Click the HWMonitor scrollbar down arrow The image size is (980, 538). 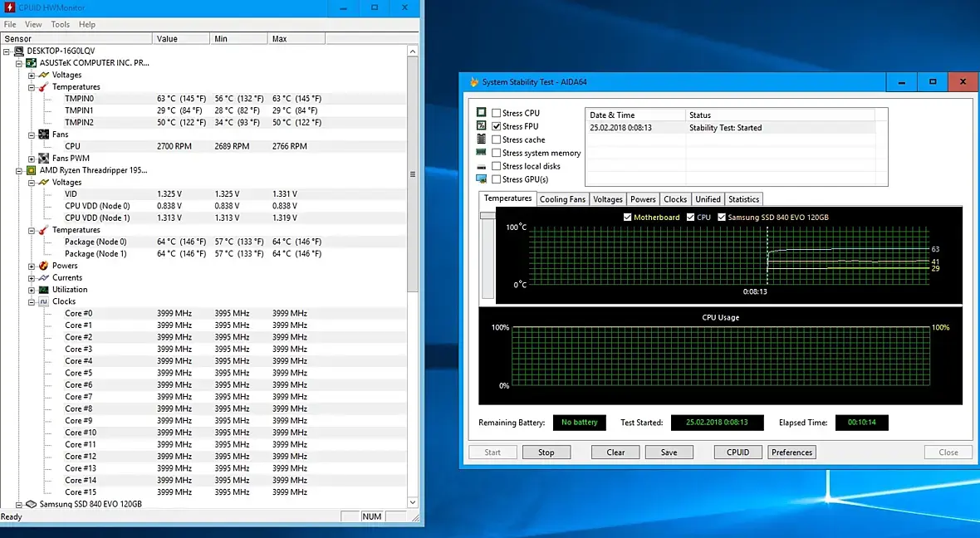pyautogui.click(x=413, y=502)
